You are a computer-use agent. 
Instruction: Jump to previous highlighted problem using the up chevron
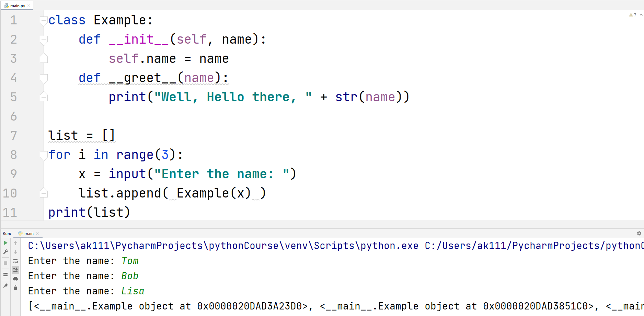[641, 15]
